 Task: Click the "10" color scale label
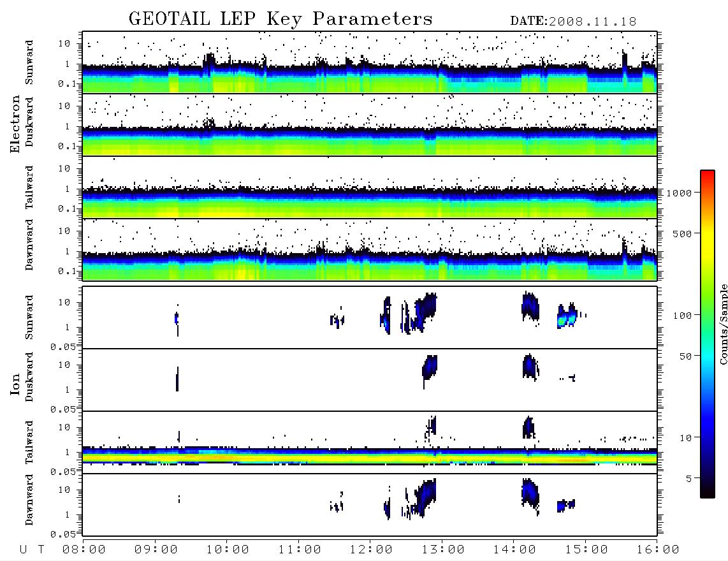point(686,438)
